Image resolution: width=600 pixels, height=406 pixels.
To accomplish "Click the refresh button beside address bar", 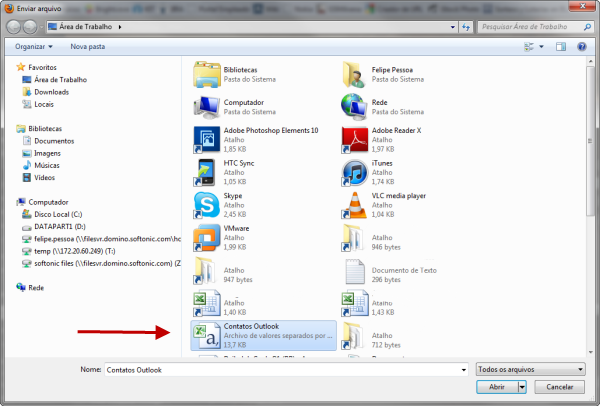I will [x=466, y=27].
